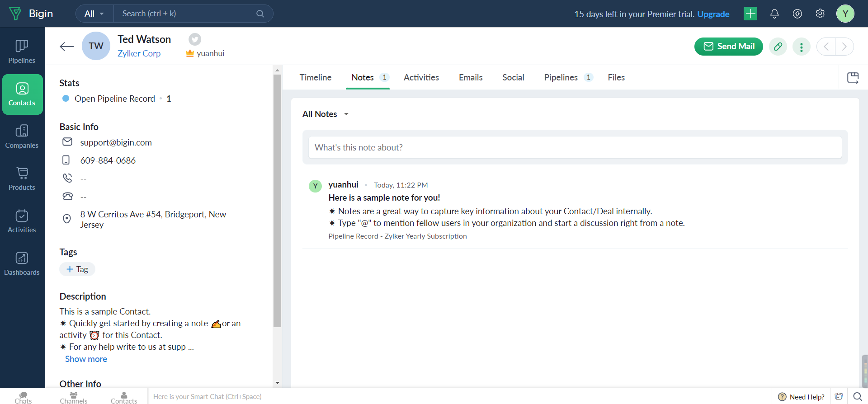Expand the All search filter dropdown
Screen dimensions: 868x404
click(x=94, y=14)
